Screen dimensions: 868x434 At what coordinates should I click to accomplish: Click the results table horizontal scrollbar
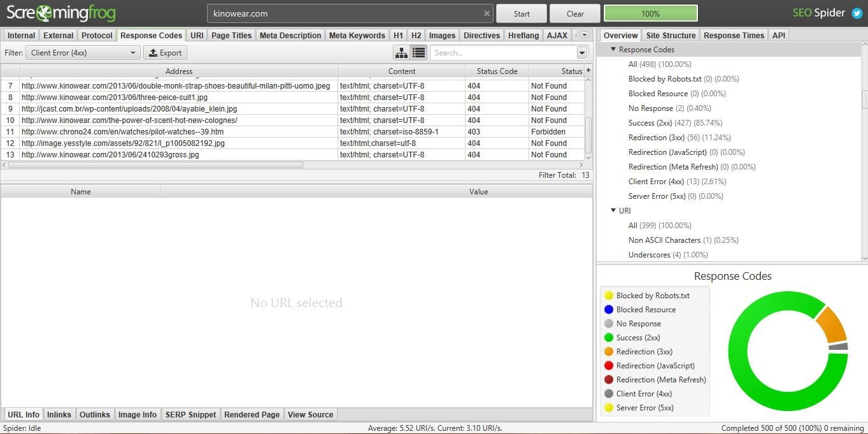(x=155, y=164)
